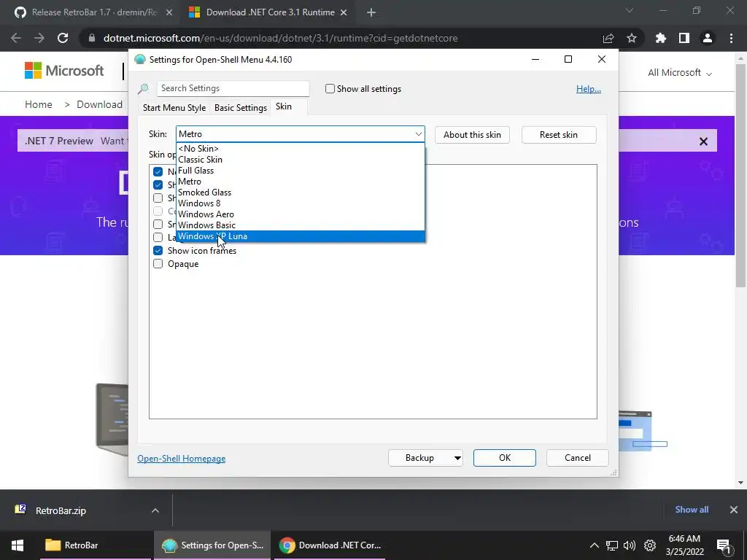Switch to Chrome taskbar button
This screenshot has height=560, width=747.
click(330, 545)
